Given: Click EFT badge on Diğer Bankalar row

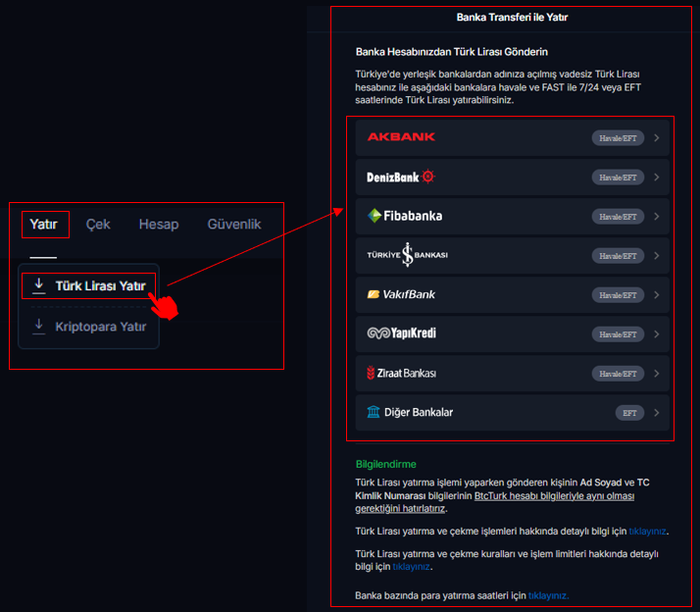Looking at the screenshot, I should point(628,413).
